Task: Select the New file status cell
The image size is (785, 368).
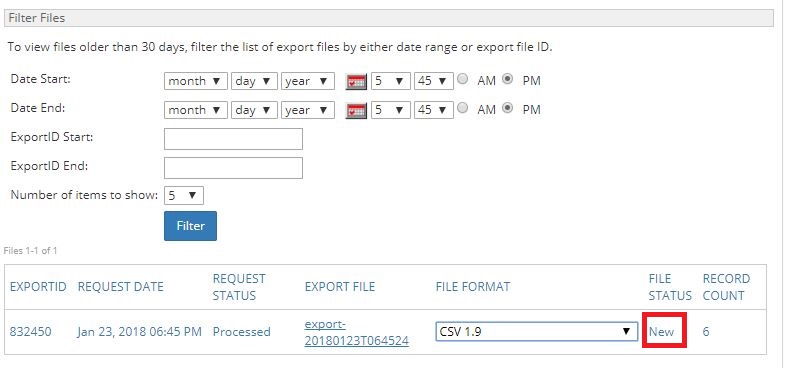Action: 661,332
